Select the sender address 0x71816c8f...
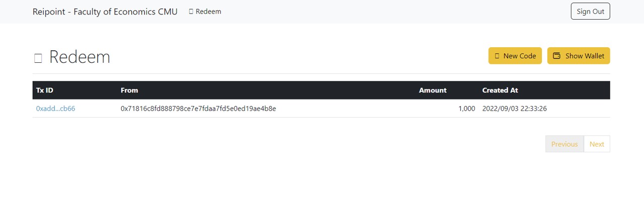This screenshot has height=208, width=644. pos(198,109)
